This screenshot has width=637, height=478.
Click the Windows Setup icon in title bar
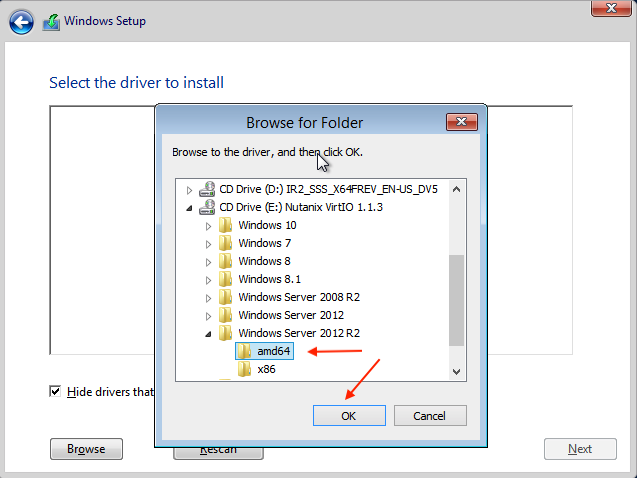point(51,22)
